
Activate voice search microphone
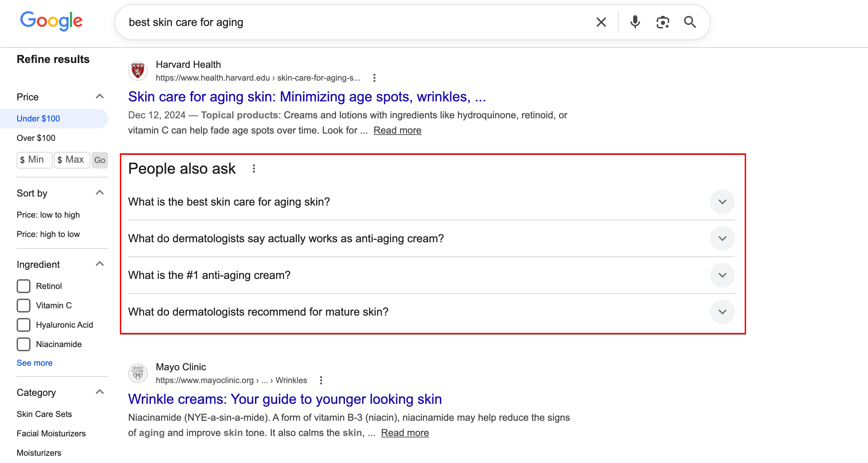[635, 22]
